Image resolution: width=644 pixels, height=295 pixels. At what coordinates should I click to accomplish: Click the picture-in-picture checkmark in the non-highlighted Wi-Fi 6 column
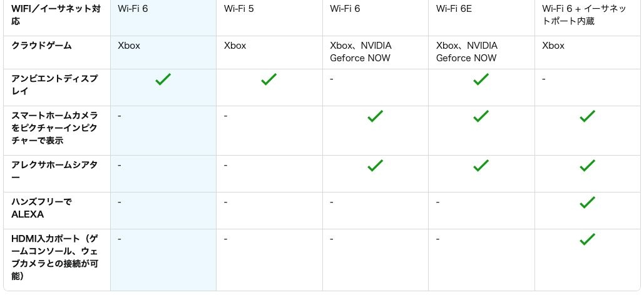click(375, 116)
